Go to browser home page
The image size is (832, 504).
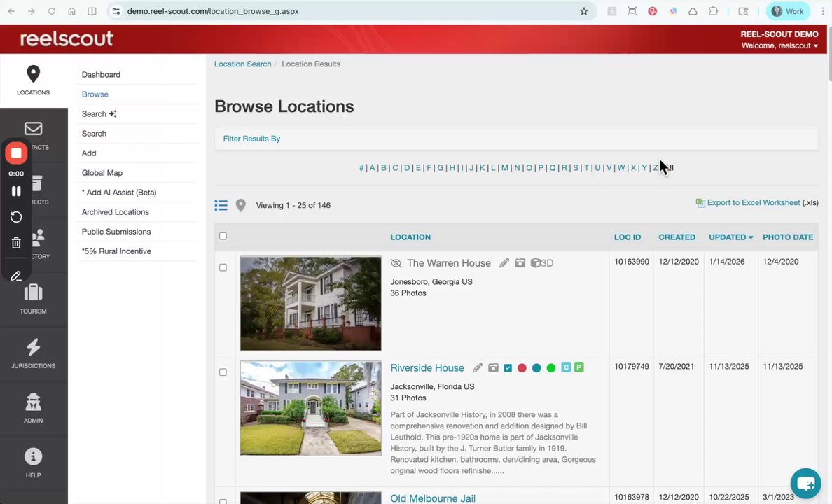(71, 11)
